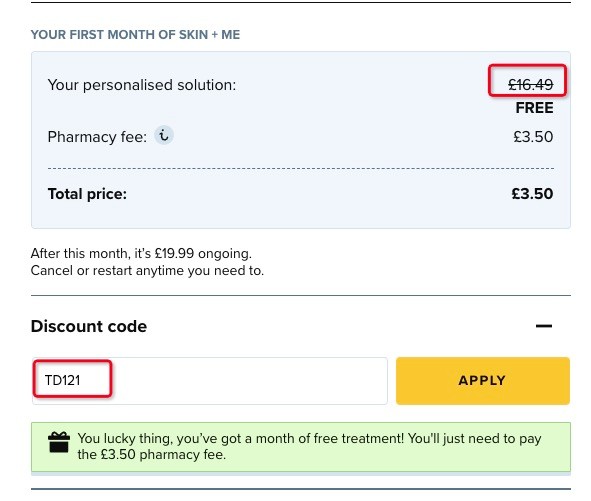Click the TD121 code text in the field
This screenshot has height=501, width=591.
point(63,380)
